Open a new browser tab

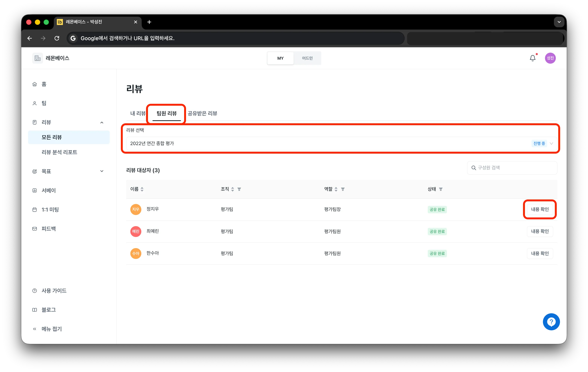coord(149,22)
